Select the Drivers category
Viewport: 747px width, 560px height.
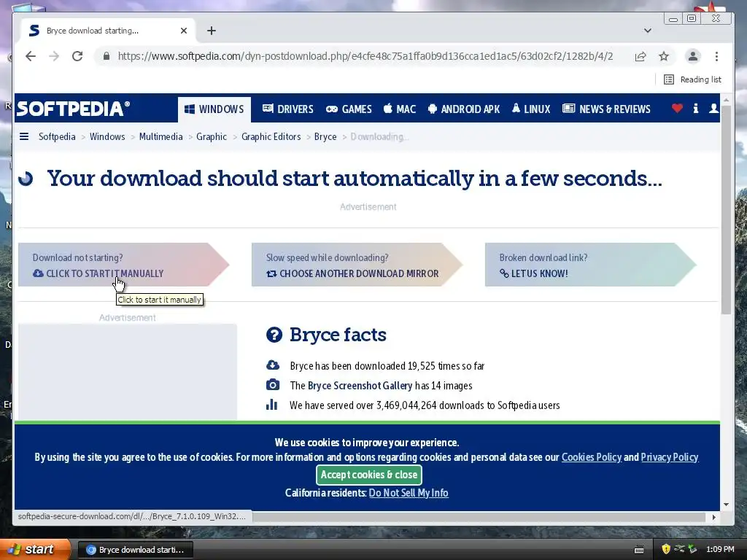(287, 109)
